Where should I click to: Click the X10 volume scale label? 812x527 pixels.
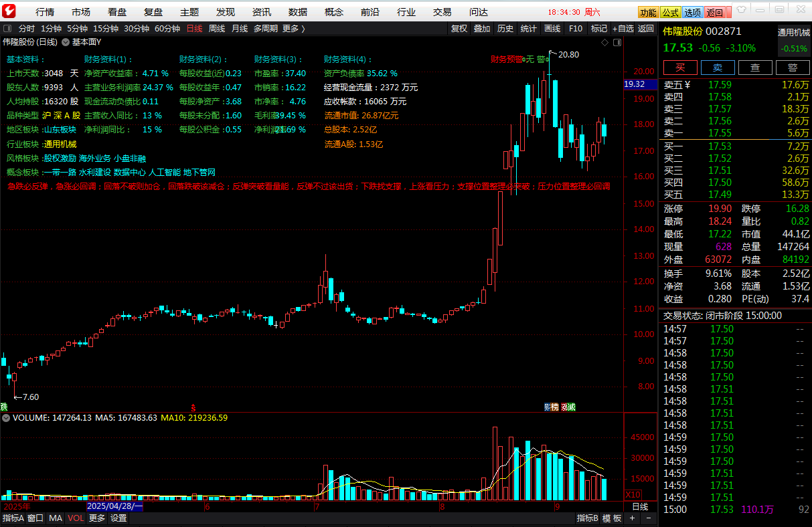click(x=633, y=494)
